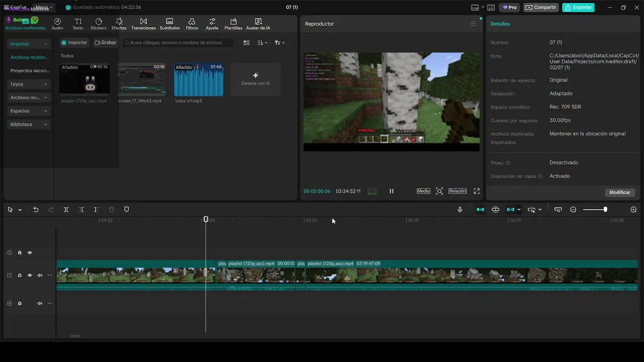
Task: Open the display layout switcher in title bar
Action: click(477, 8)
